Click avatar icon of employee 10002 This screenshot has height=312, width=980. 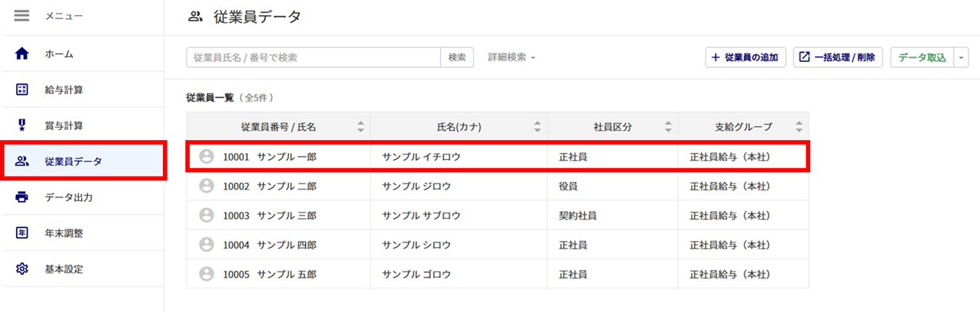[x=206, y=186]
